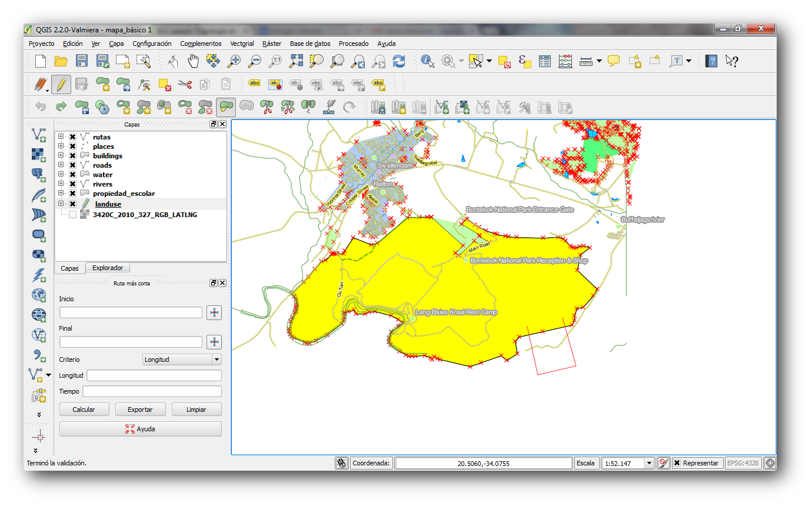Open an existing project folder icon
Image resolution: width=812 pixels, height=506 pixels.
click(x=61, y=61)
